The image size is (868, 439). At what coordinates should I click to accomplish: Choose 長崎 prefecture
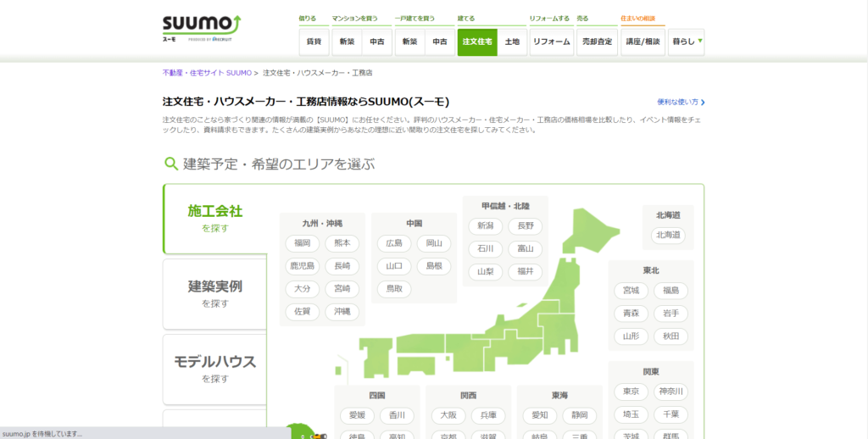pyautogui.click(x=342, y=266)
